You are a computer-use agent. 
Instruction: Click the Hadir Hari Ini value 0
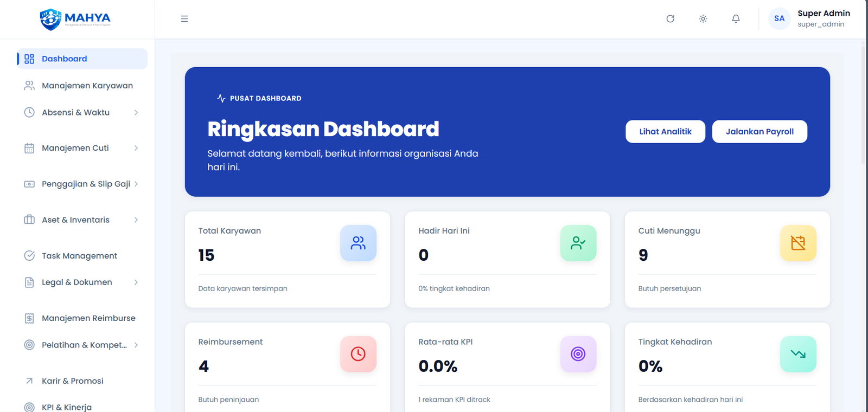pos(424,255)
